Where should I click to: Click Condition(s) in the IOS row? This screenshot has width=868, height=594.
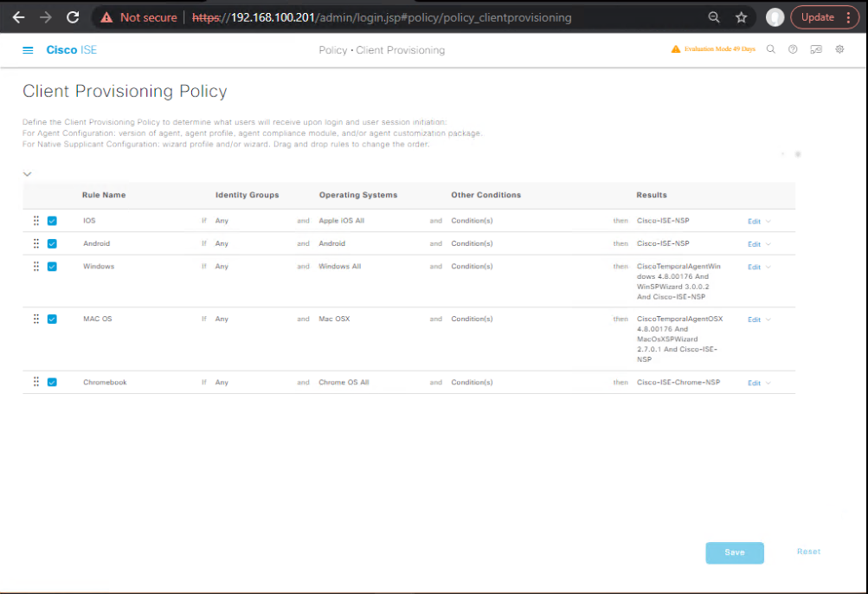472,221
